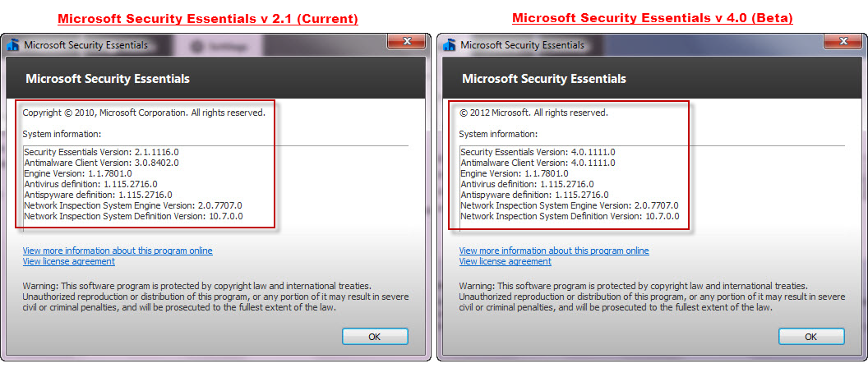Click the v4.0 dialog title bar text
868x368 pixels.
click(x=522, y=45)
